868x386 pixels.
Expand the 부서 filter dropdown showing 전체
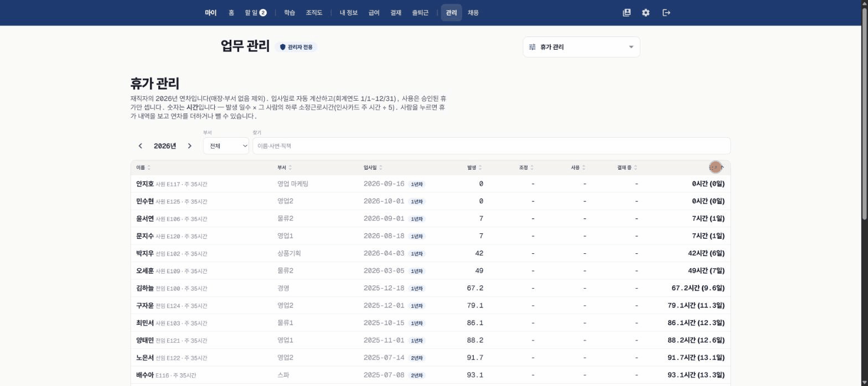(226, 146)
